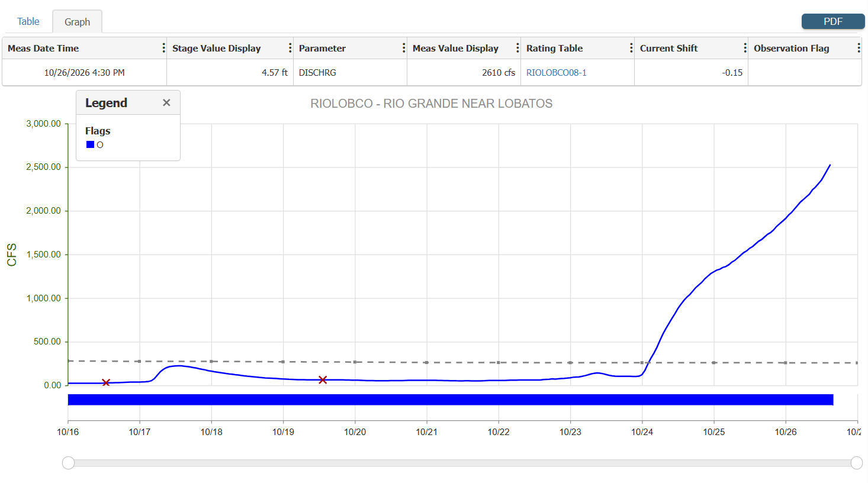Select the 10/26/2026 4:30 PM cell
868x483 pixels.
[x=84, y=72]
